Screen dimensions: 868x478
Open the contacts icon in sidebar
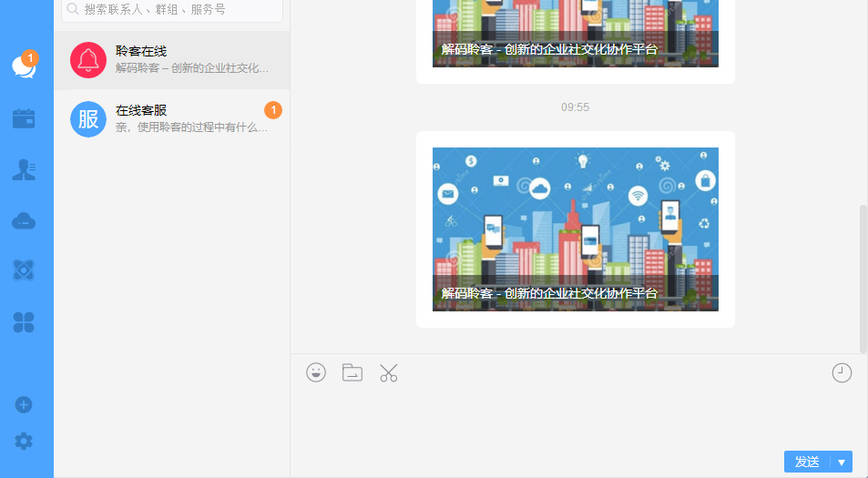click(24, 169)
